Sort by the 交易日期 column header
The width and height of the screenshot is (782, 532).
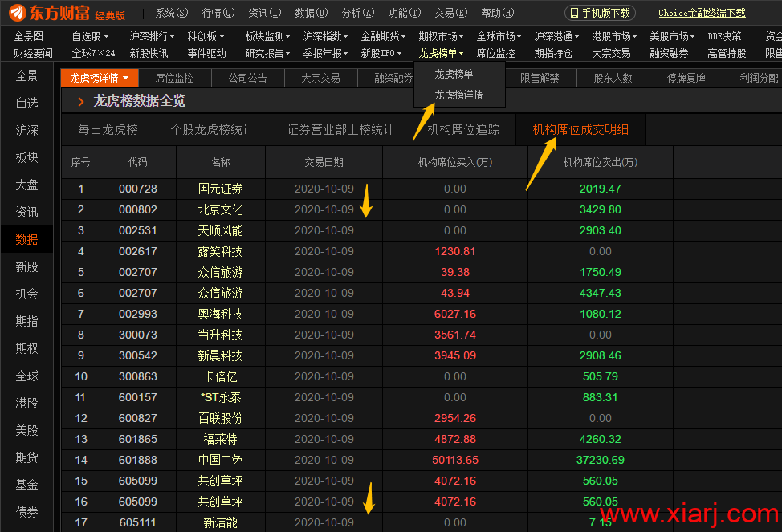click(324, 162)
